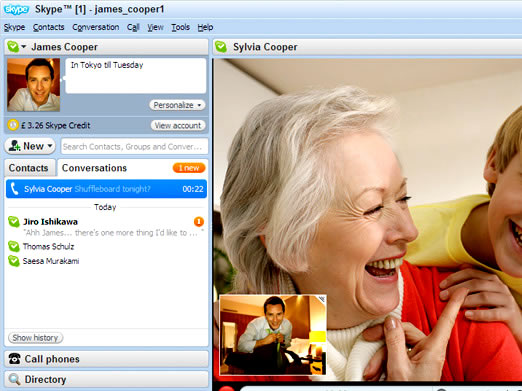This screenshot has height=391, width=522.
Task: Click the Search Contacts input field
Action: tap(134, 146)
